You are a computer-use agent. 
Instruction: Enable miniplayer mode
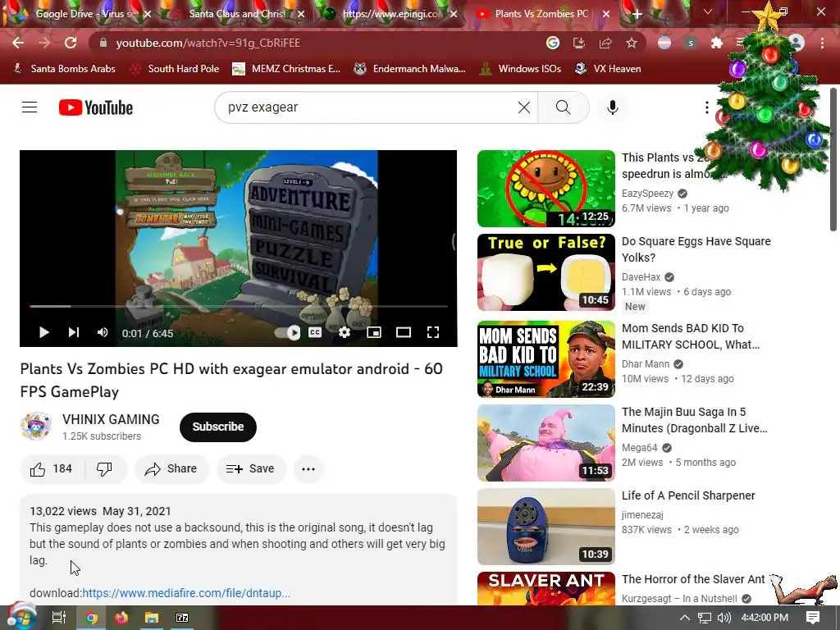pos(374,333)
